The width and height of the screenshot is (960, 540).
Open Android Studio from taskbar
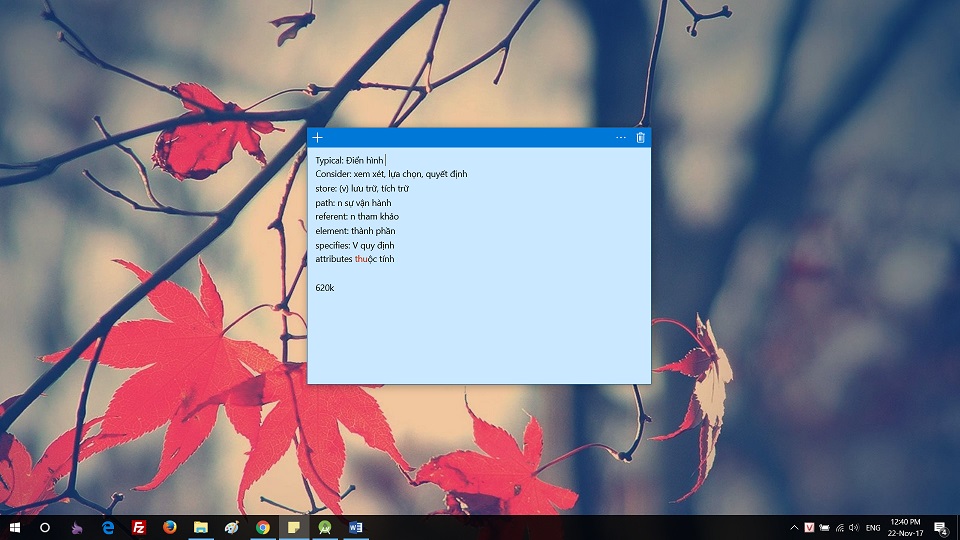click(325, 527)
